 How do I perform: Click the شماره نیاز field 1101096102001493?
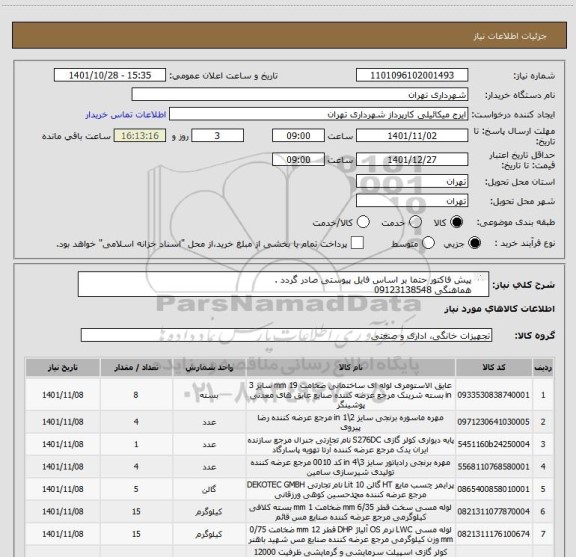tap(412, 75)
